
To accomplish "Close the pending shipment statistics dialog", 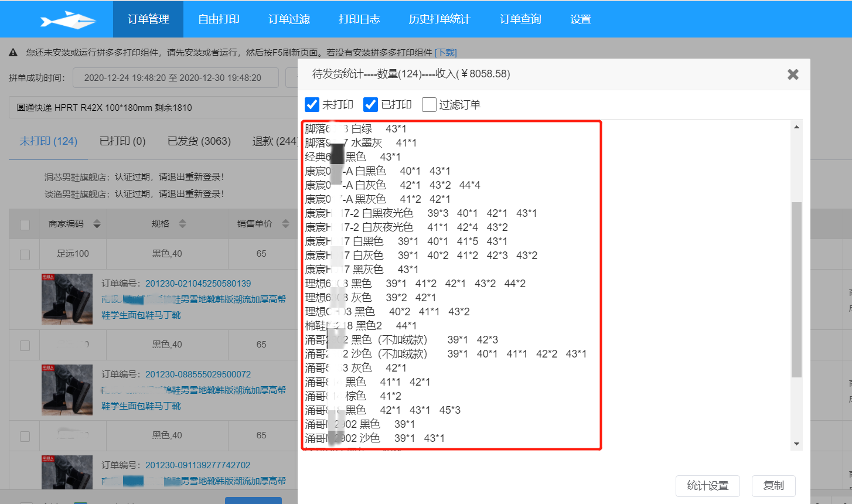I will pos(793,74).
